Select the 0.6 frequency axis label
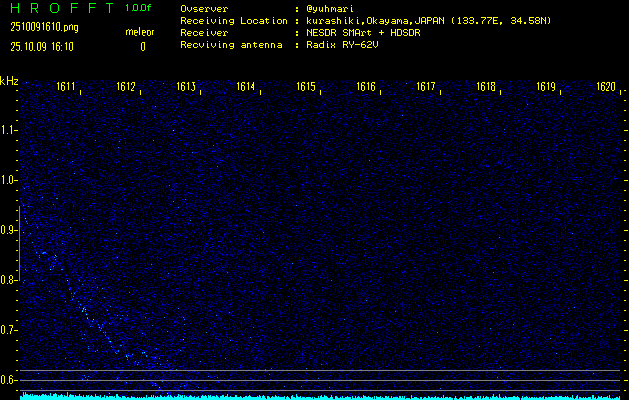 [9, 380]
